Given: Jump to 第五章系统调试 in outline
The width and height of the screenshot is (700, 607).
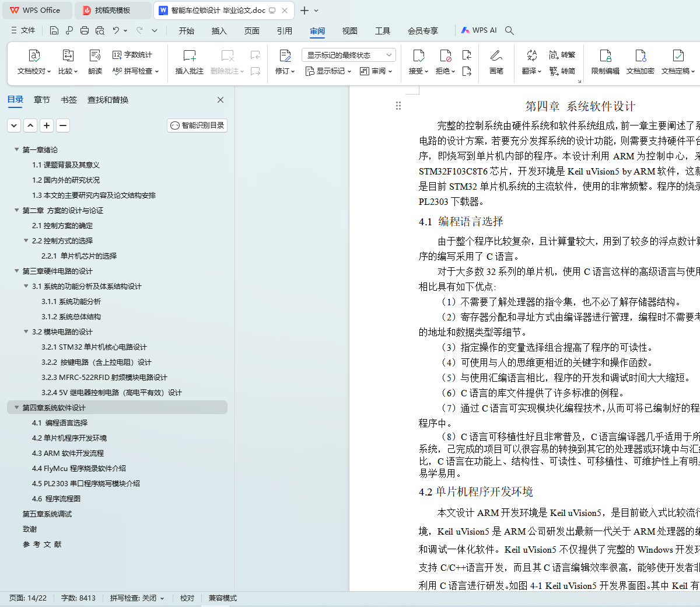Looking at the screenshot, I should pyautogui.click(x=47, y=514).
